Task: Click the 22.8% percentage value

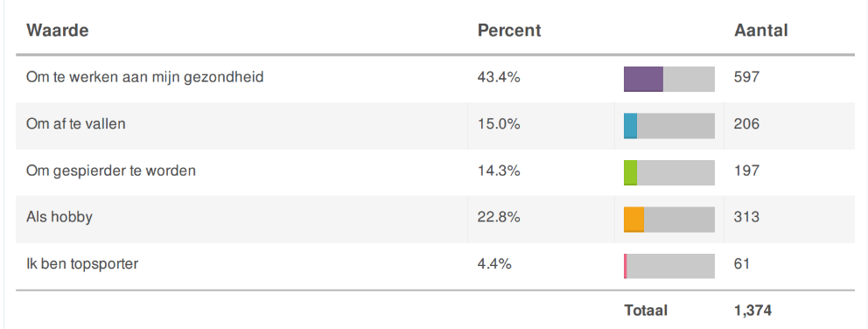Action: click(499, 217)
